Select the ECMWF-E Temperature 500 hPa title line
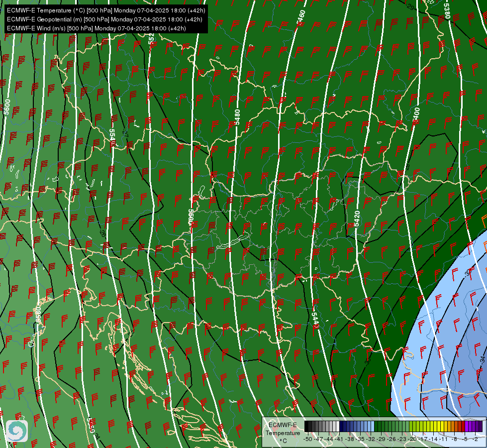 pyautogui.click(x=106, y=10)
